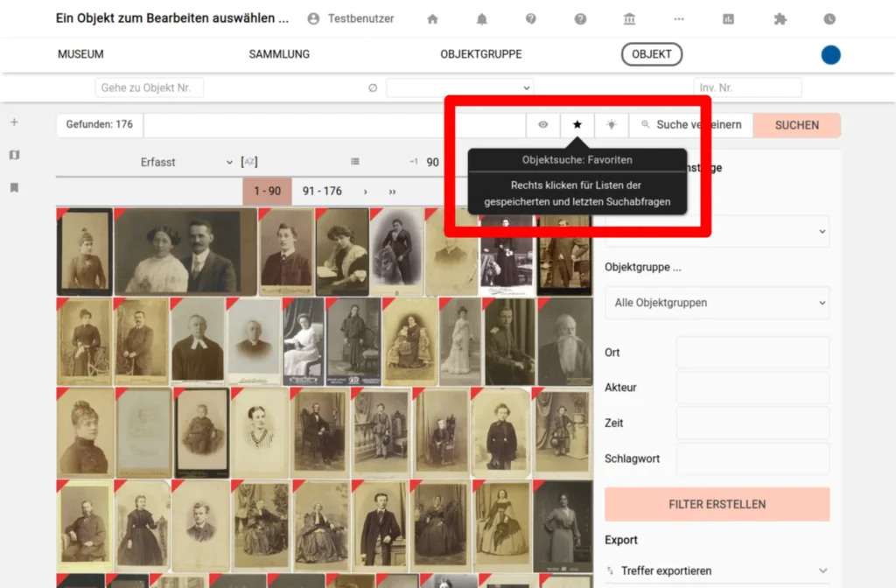Open the Erfasst sort dropdown

click(x=185, y=162)
